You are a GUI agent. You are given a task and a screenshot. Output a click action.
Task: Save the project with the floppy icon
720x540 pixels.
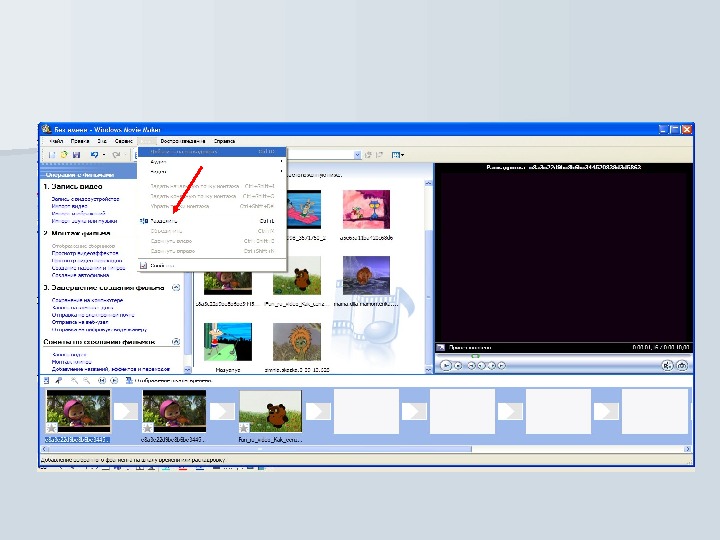tap(76, 155)
